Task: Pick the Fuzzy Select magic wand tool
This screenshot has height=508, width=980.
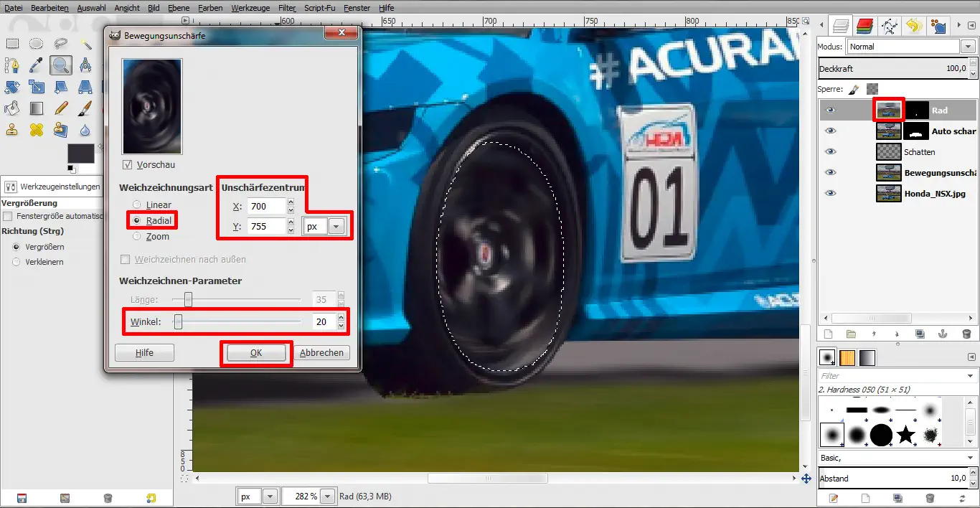Action: click(85, 44)
